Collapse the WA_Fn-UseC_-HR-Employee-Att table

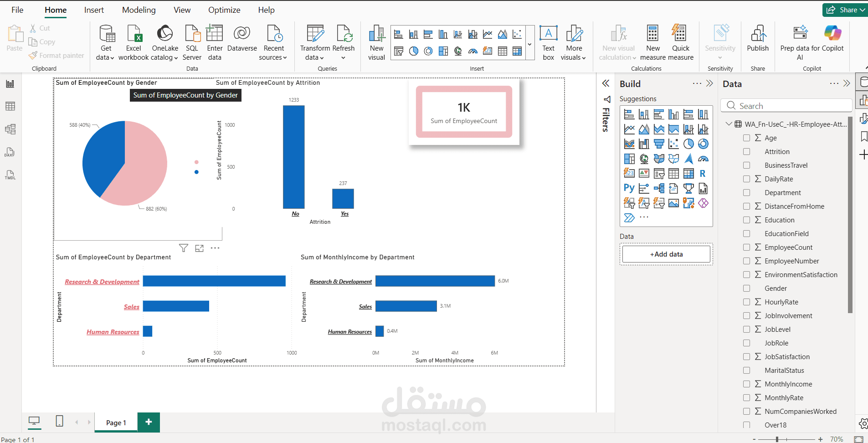(729, 124)
